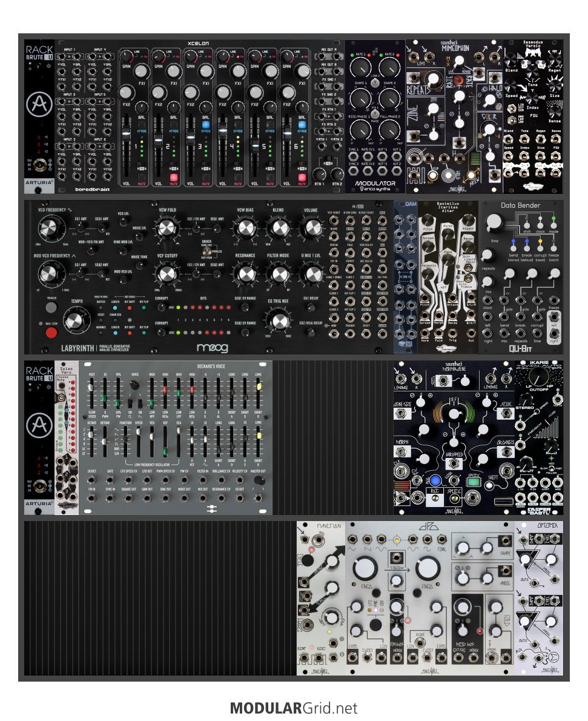The image size is (588, 721).
Task: Click the Erica Synths Modulator RATE 1 knob
Action: coord(360,68)
